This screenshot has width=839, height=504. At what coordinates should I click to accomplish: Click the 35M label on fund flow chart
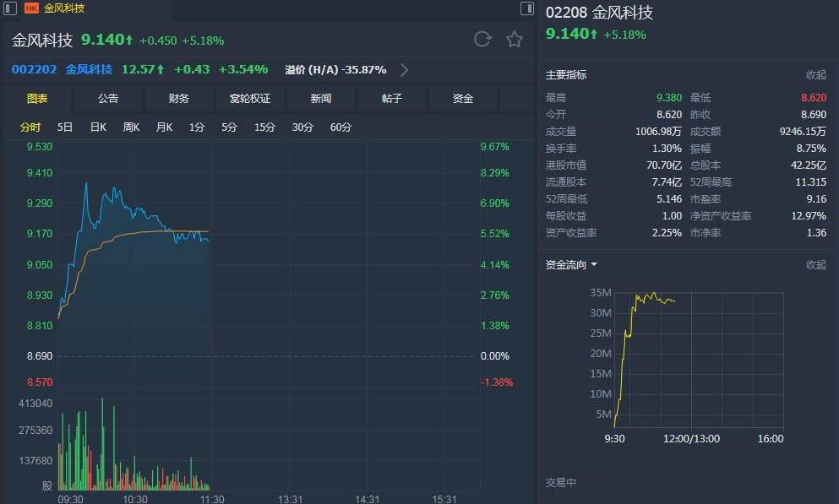click(x=601, y=292)
